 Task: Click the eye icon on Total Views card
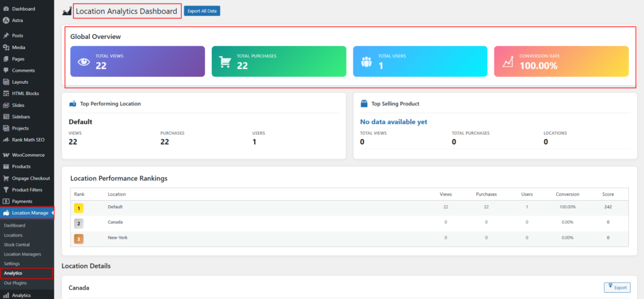pos(84,62)
